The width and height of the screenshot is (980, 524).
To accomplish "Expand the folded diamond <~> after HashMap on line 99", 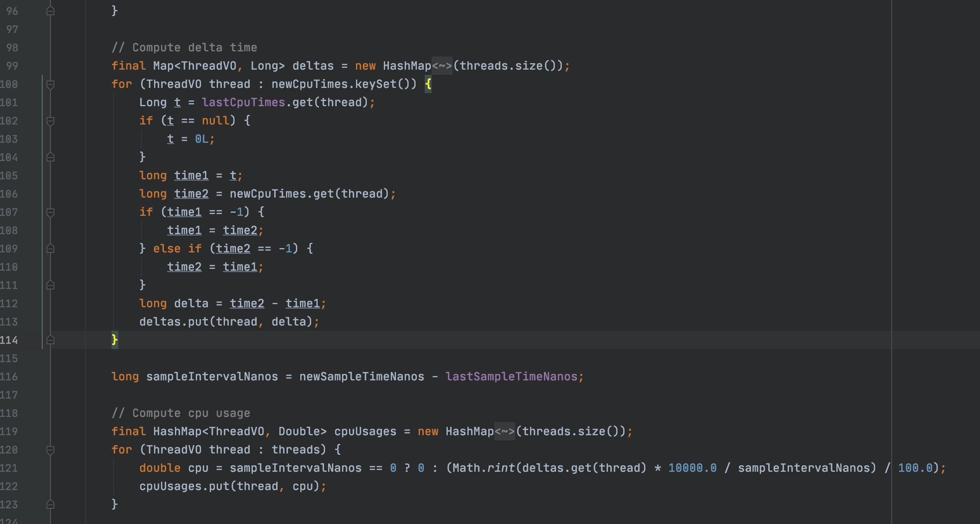I will tap(442, 66).
